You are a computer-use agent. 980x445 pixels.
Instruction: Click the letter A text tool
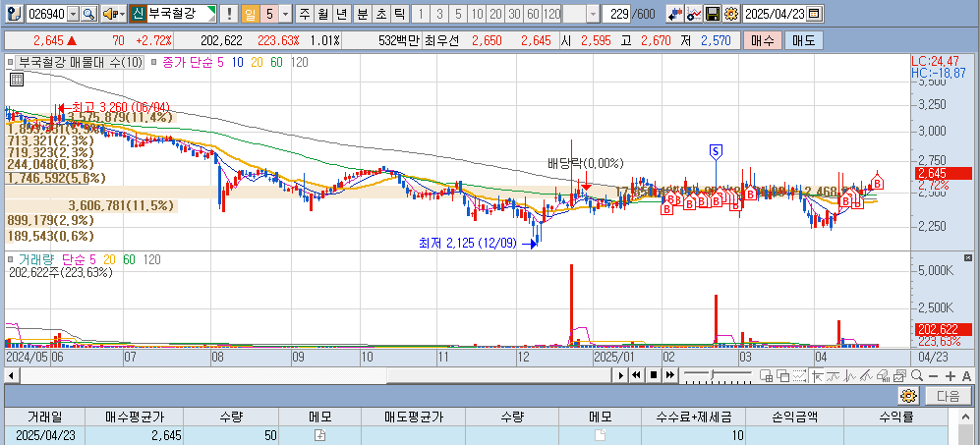[x=967, y=376]
